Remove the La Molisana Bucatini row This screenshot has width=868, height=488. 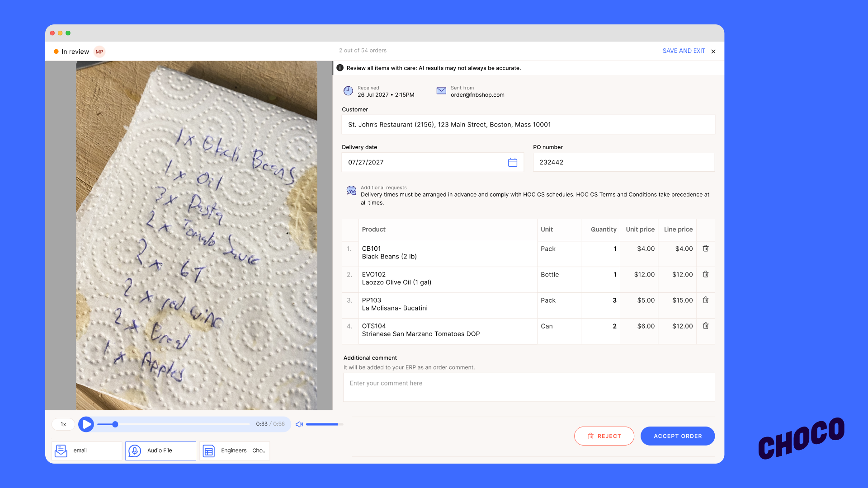(705, 300)
